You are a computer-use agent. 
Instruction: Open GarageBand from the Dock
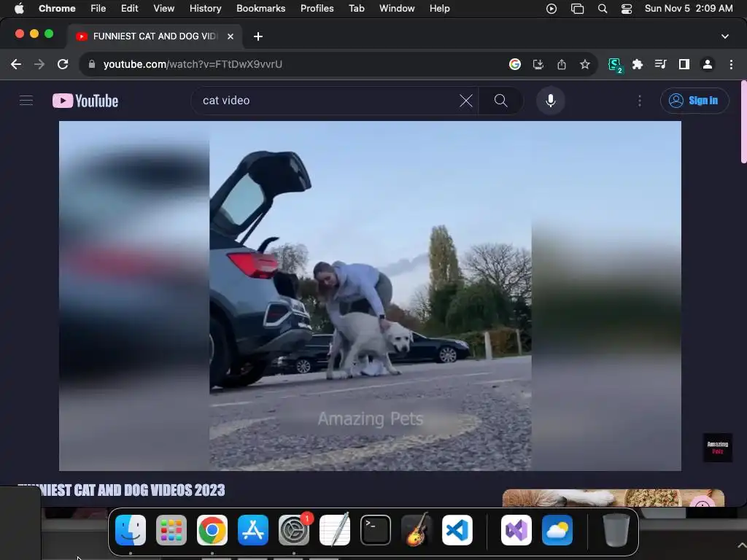417,530
